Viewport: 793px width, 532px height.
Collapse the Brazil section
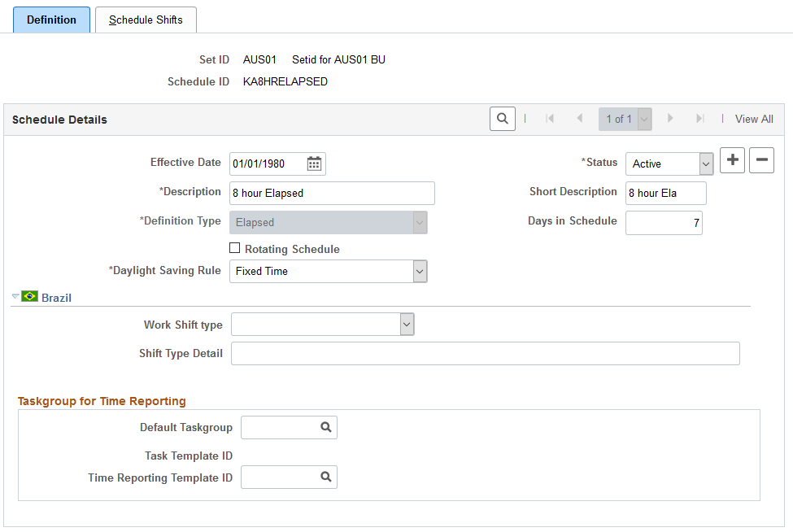click(x=16, y=296)
